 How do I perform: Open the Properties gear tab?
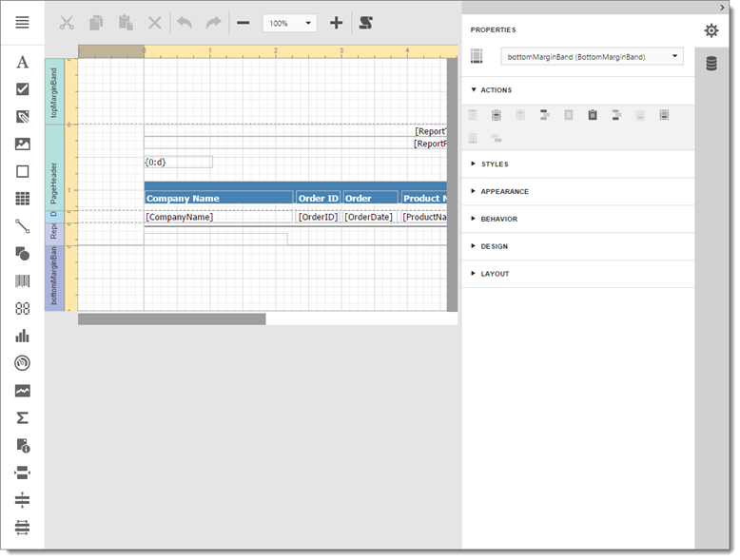click(x=711, y=30)
